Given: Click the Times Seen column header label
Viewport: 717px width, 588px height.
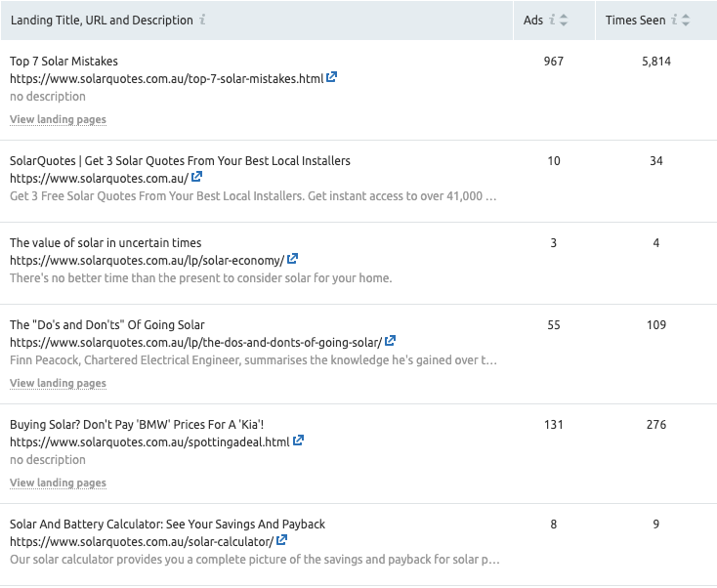Looking at the screenshot, I should click(636, 21).
